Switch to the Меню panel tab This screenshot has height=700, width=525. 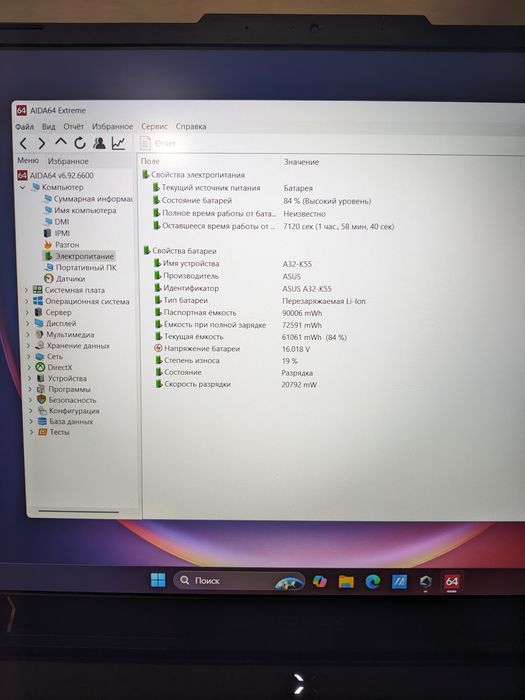coord(28,160)
